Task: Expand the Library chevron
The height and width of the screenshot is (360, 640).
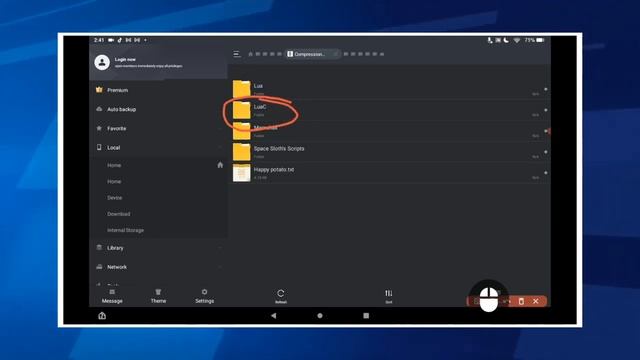Action: [x=220, y=248]
